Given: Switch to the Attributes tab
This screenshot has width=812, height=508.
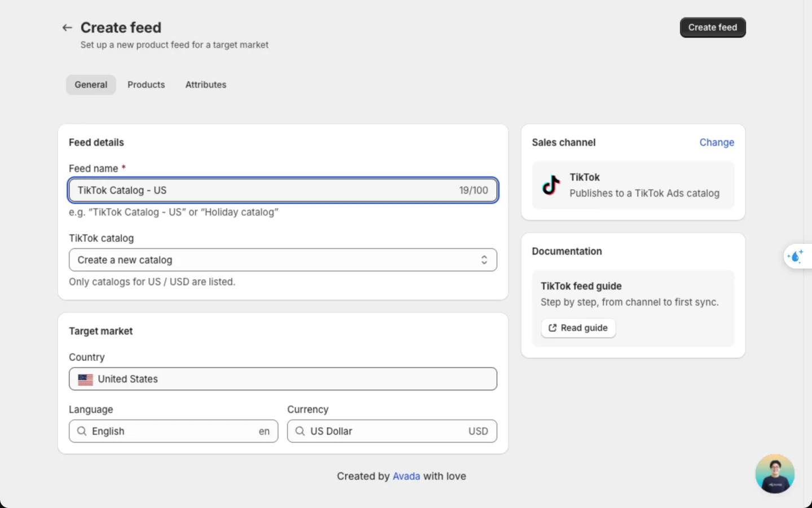Looking at the screenshot, I should pos(206,85).
